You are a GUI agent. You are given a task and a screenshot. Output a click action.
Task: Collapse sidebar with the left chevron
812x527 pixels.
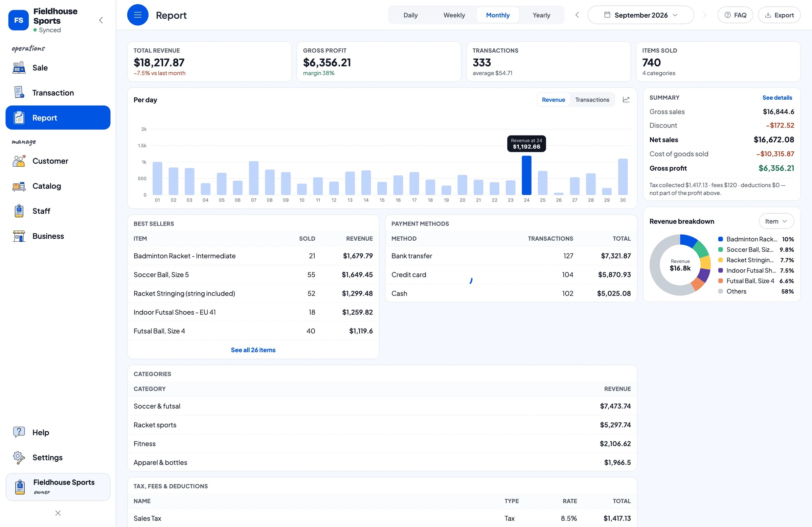(101, 20)
